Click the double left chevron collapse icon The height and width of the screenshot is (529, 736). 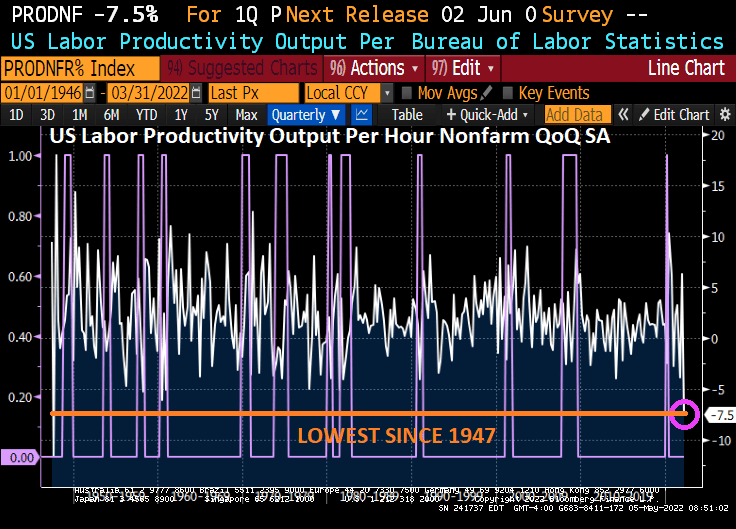coord(624,114)
